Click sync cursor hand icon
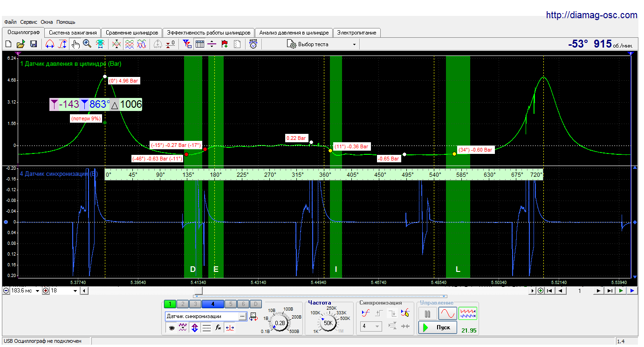This screenshot has width=644, height=347. click(x=405, y=313)
